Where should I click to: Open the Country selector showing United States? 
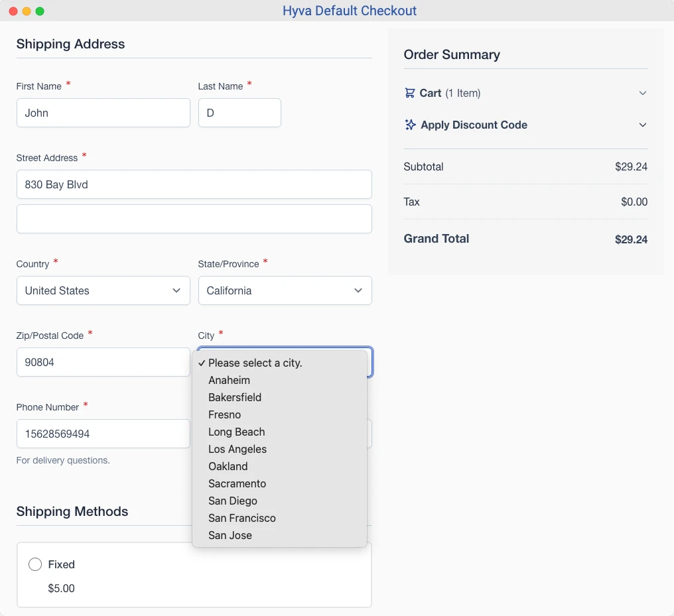(x=103, y=290)
